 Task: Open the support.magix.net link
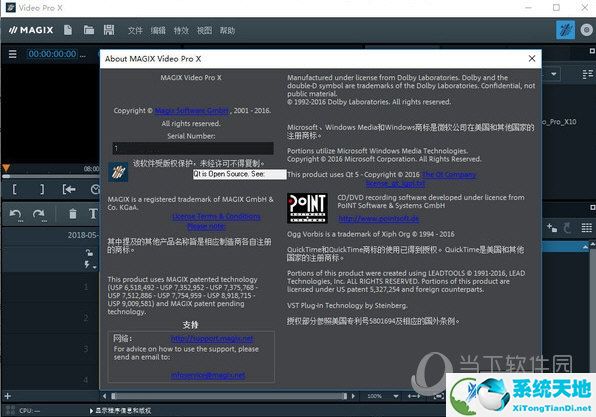pos(212,338)
